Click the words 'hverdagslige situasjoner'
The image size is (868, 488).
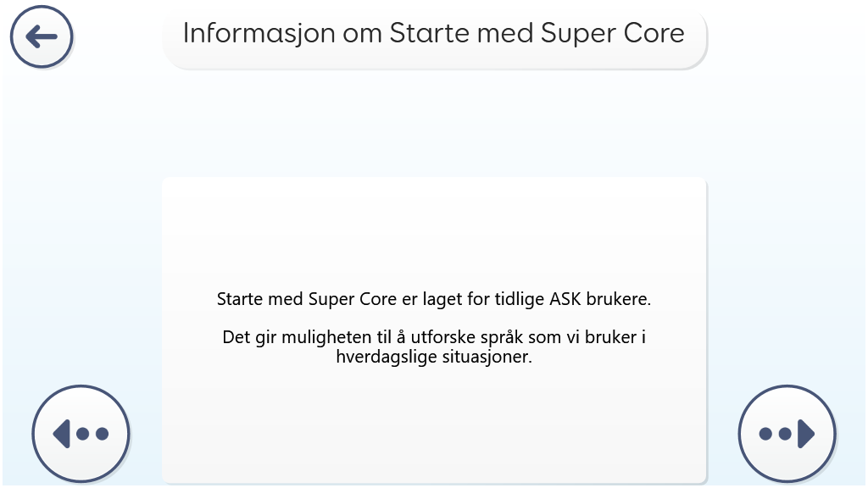tap(434, 357)
